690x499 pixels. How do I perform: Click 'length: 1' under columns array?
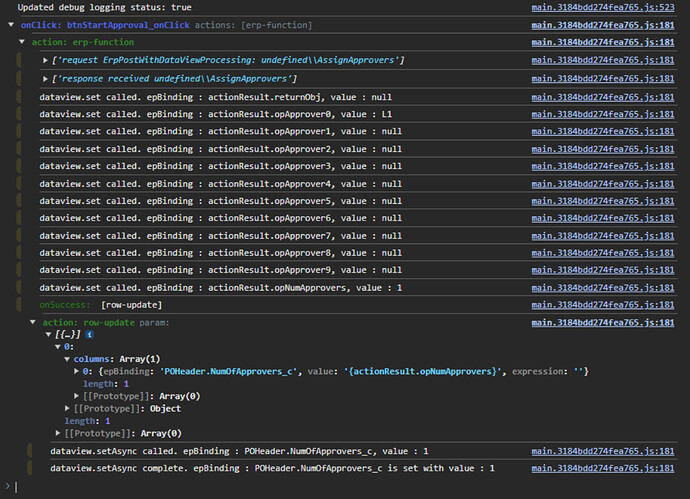point(106,384)
